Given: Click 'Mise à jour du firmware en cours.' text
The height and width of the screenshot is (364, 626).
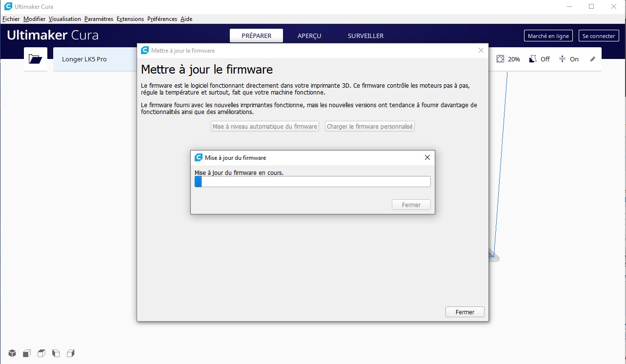Looking at the screenshot, I should click(239, 172).
